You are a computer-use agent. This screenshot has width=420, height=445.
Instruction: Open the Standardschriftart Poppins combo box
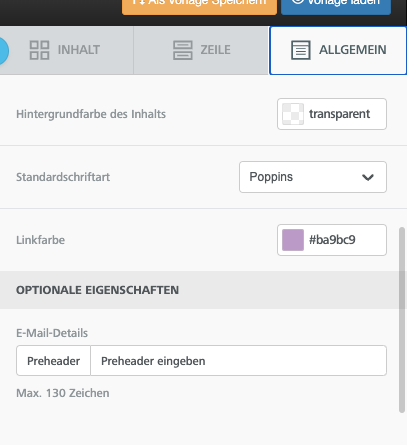[x=313, y=177]
